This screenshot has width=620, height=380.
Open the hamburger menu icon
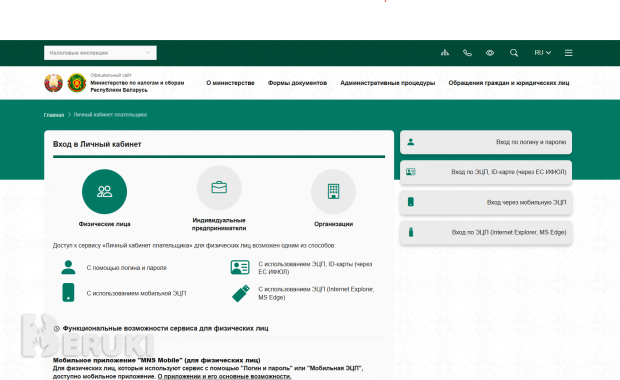(569, 53)
